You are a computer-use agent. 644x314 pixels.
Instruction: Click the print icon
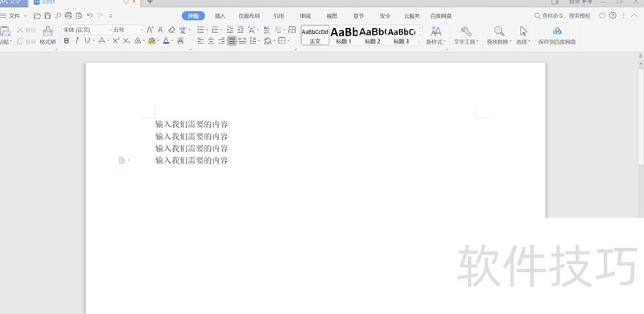[68, 15]
